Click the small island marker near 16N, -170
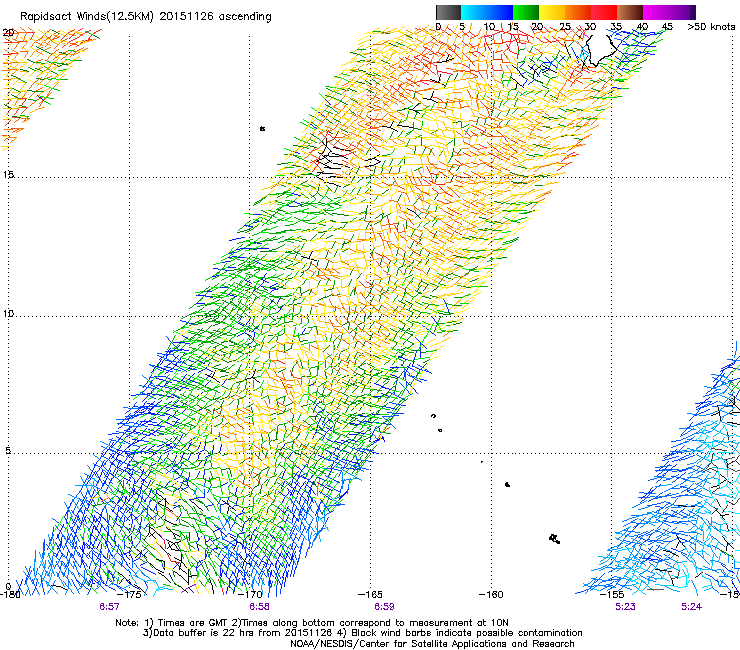 coord(262,128)
